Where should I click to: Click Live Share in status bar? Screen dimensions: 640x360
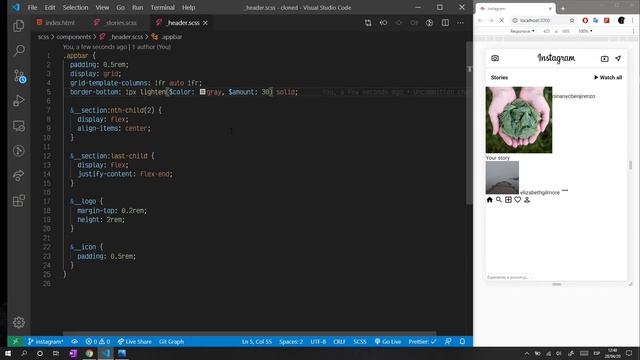click(x=134, y=342)
